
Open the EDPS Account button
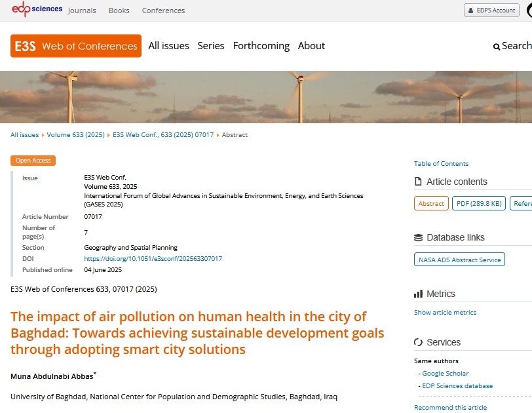493,10
